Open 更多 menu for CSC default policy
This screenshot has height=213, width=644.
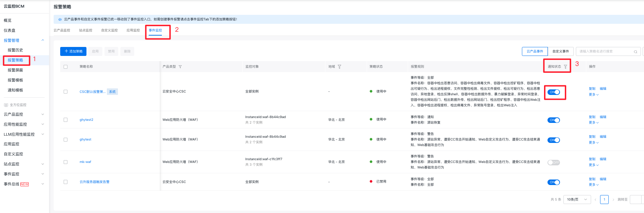tap(594, 95)
